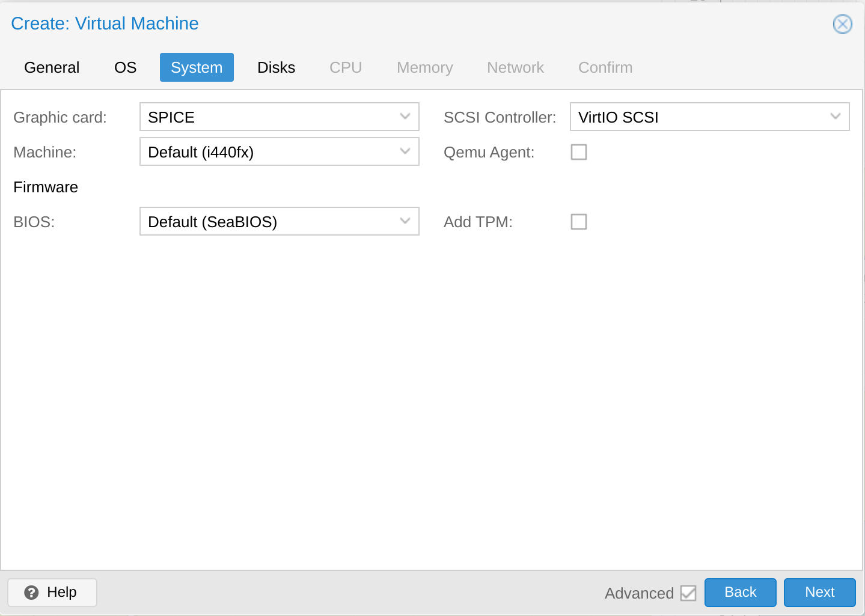This screenshot has height=616, width=865.
Task: Expand the Machine type dropdown
Action: 405,151
